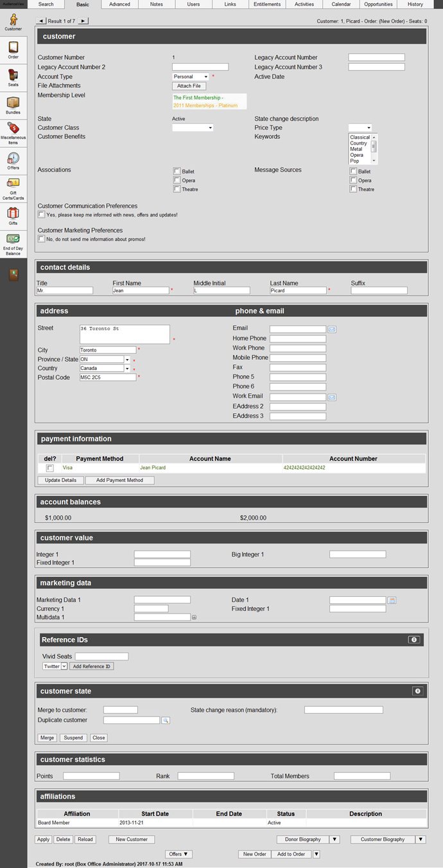Click the Attach File button

[189, 86]
